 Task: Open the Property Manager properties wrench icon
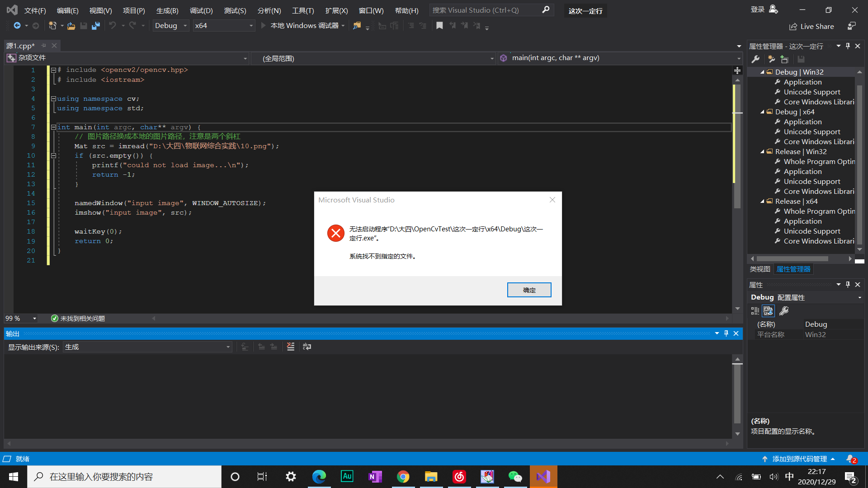pyautogui.click(x=755, y=59)
